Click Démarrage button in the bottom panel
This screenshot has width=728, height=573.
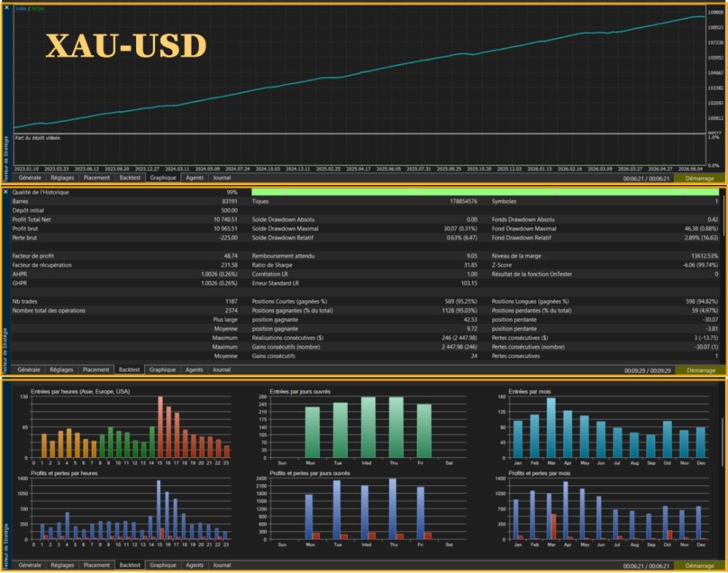[x=699, y=566]
